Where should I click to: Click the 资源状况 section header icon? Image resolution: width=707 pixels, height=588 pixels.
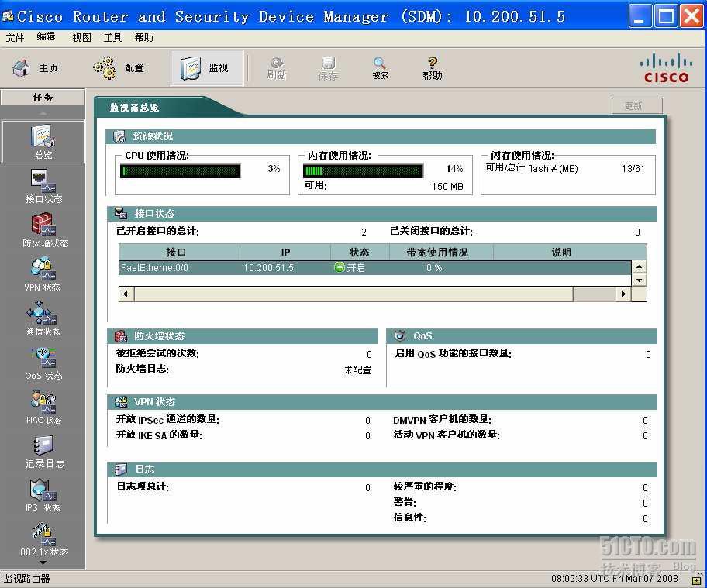pos(119,136)
